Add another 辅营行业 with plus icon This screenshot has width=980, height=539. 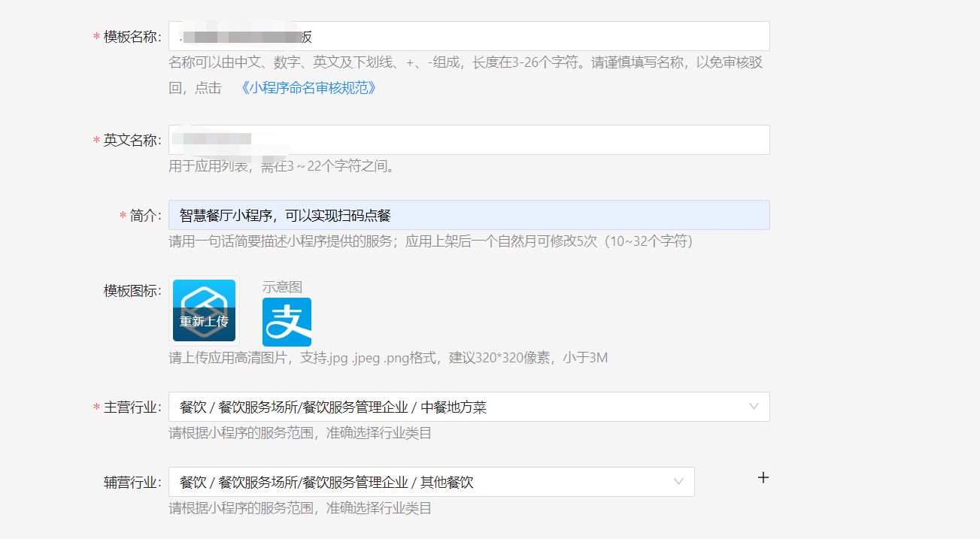coord(763,477)
